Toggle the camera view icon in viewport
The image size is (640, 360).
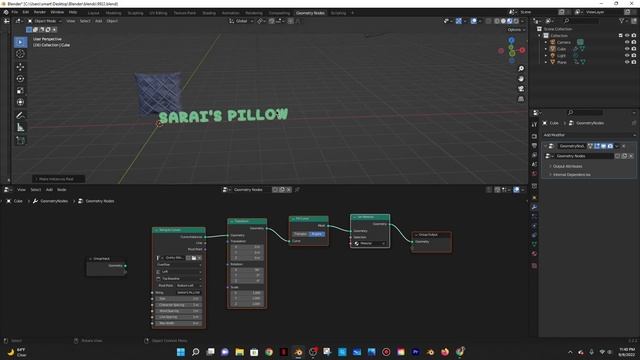(521, 89)
